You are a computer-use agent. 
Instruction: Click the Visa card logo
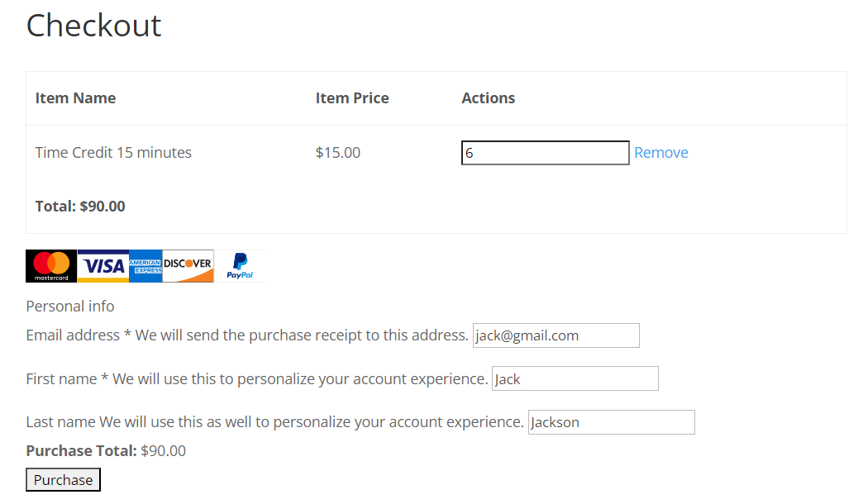(103, 266)
